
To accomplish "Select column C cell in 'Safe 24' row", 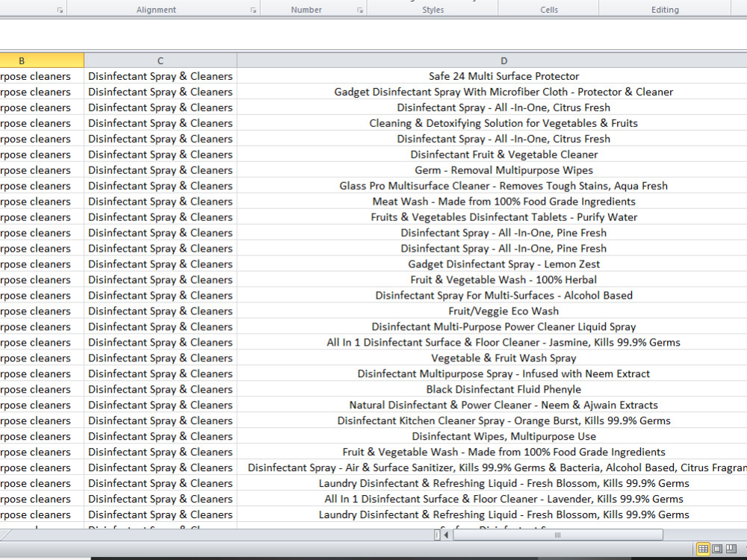I will (161, 76).
